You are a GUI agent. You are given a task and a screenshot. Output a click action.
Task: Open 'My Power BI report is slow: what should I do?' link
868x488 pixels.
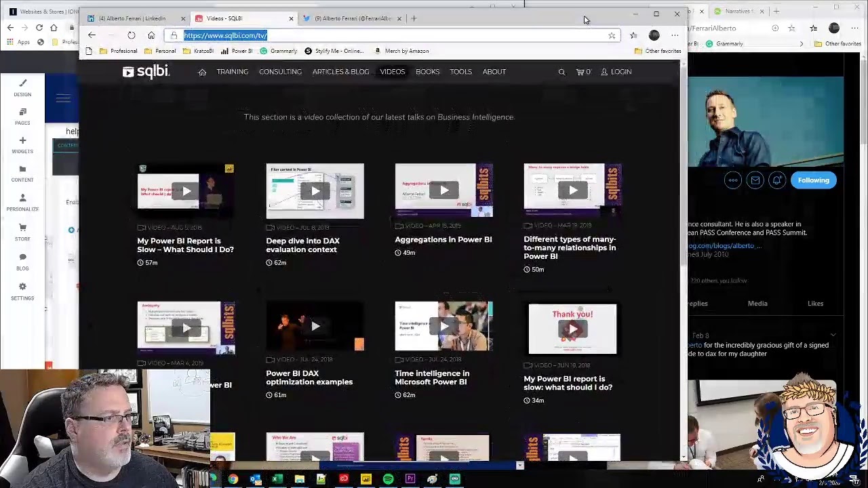point(568,383)
